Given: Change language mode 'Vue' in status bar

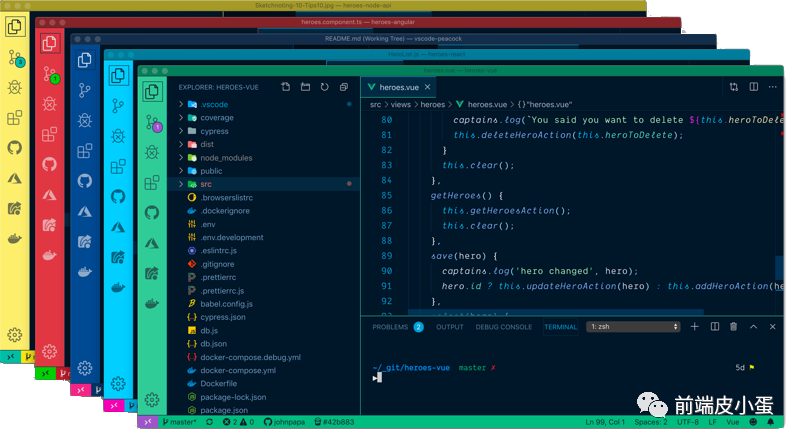Looking at the screenshot, I should click(733, 422).
